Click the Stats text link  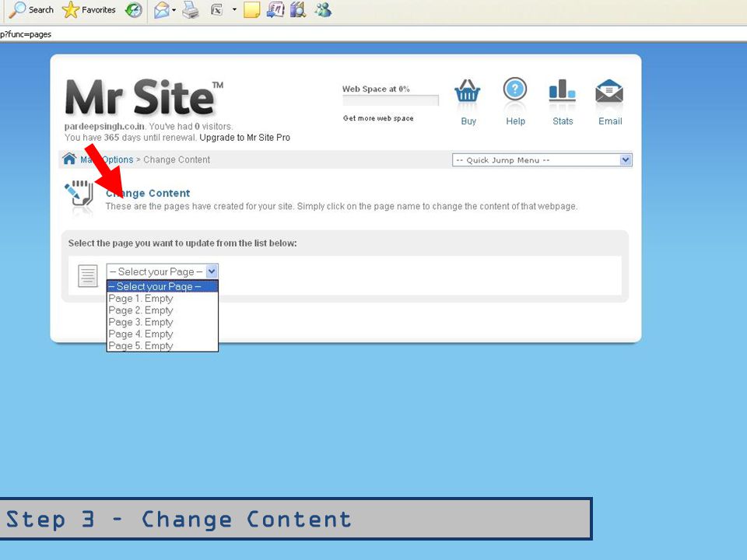pyautogui.click(x=563, y=121)
